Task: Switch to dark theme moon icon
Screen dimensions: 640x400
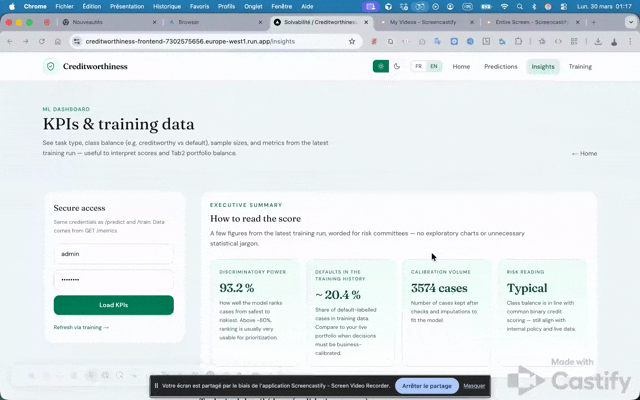Action: tap(397, 67)
